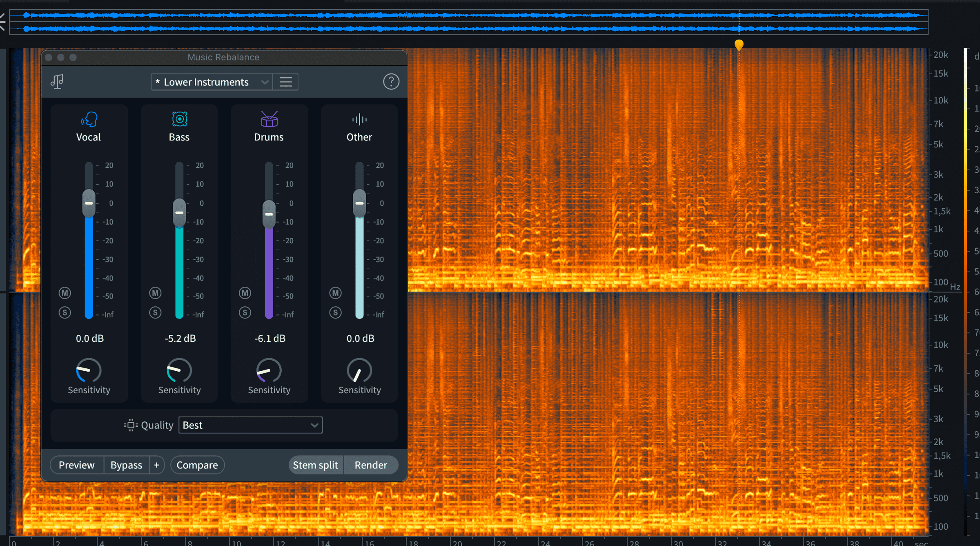Click the Render button
Viewport: 980px width, 546px height.
pyautogui.click(x=371, y=465)
